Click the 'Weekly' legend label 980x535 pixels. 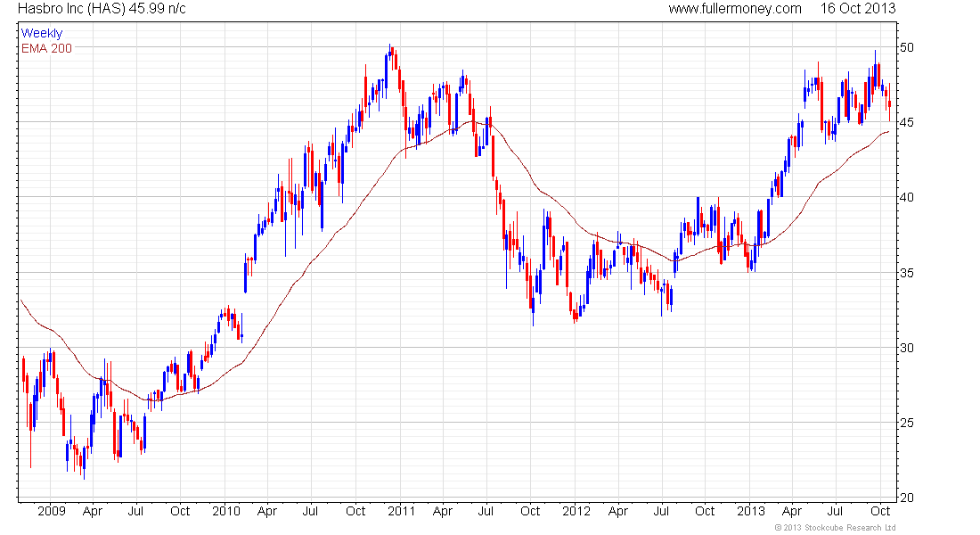pos(42,33)
